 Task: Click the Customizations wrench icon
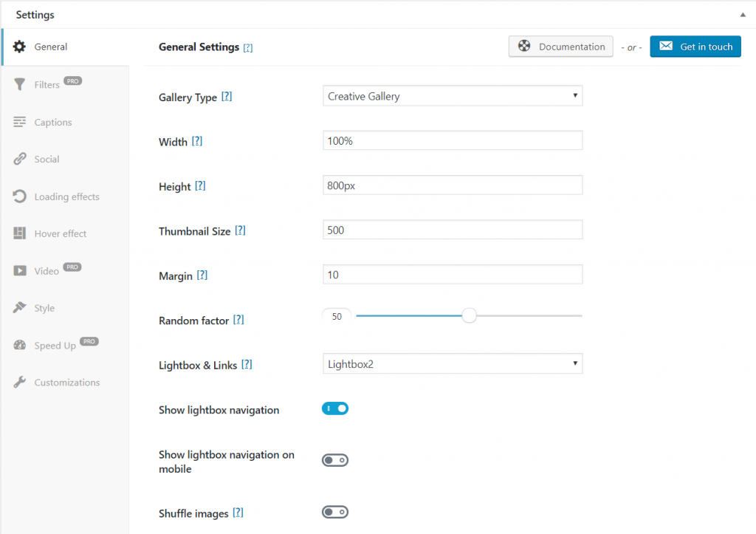[19, 382]
